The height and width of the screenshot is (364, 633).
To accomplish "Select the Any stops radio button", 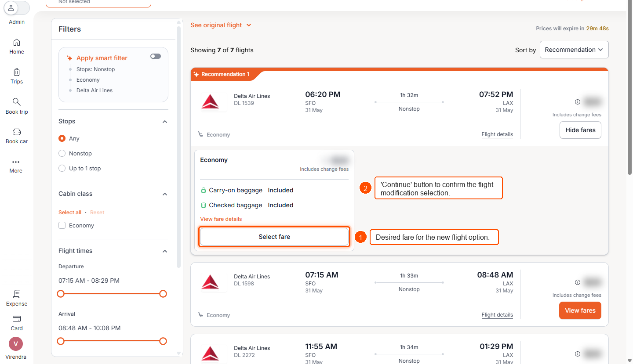I will pos(62,138).
